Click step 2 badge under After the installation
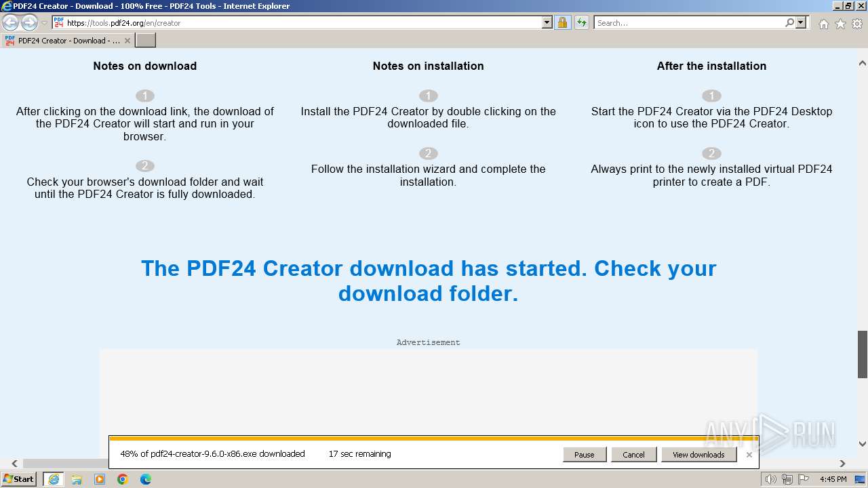Screen dimensions: 868x488 point(711,153)
